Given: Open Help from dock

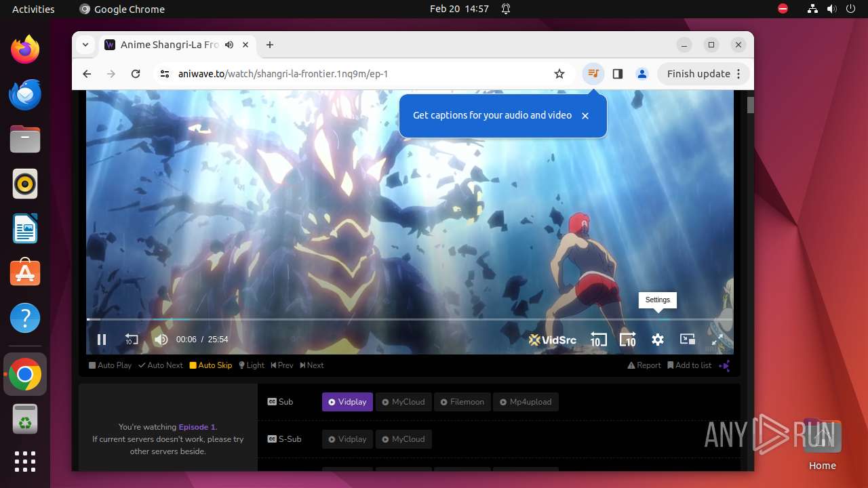Looking at the screenshot, I should click(x=25, y=318).
